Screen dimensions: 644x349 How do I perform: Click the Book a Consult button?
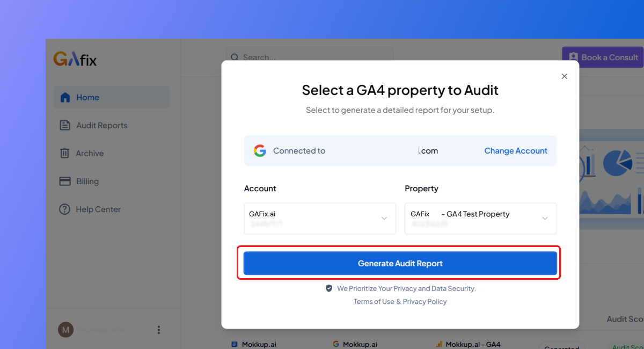pos(603,57)
